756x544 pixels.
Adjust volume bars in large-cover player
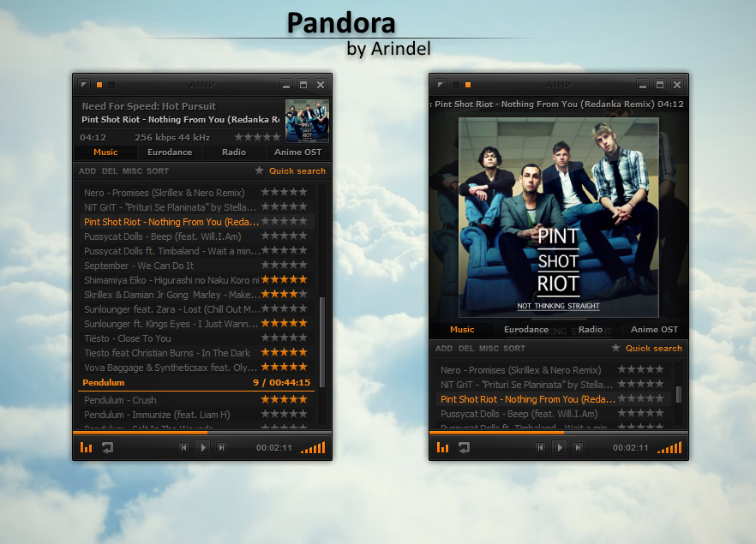pos(669,448)
